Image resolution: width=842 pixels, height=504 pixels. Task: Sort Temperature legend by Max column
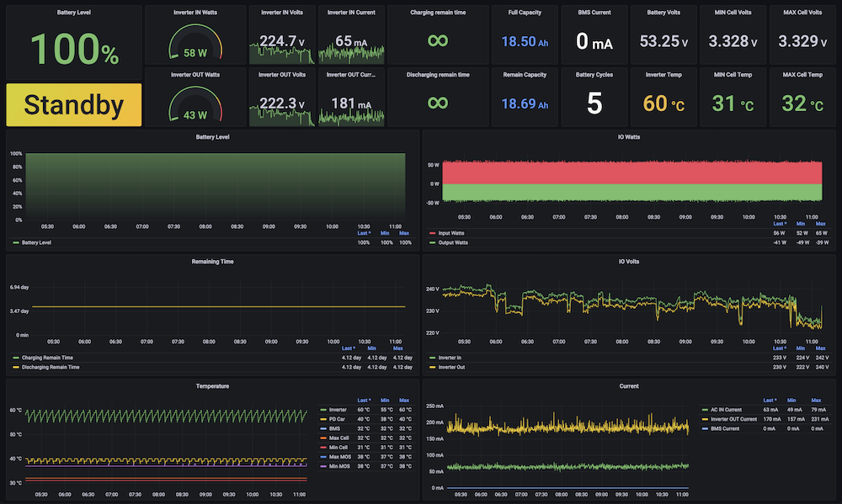point(404,401)
